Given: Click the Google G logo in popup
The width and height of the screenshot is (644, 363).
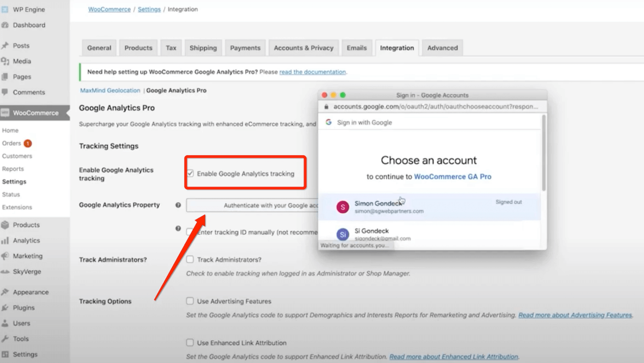Looking at the screenshot, I should click(x=329, y=122).
